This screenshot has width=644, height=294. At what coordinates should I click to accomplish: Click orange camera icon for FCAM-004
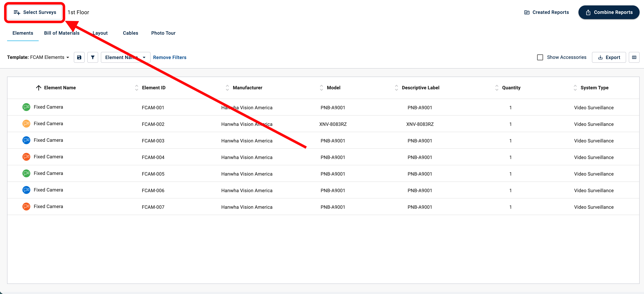[x=26, y=157]
